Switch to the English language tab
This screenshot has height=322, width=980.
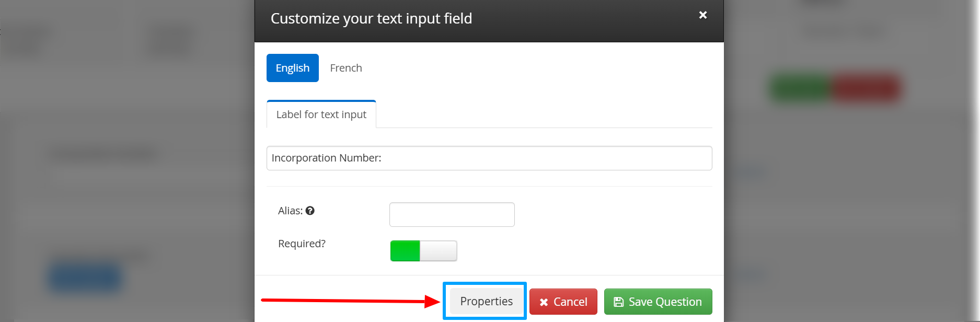tap(293, 68)
